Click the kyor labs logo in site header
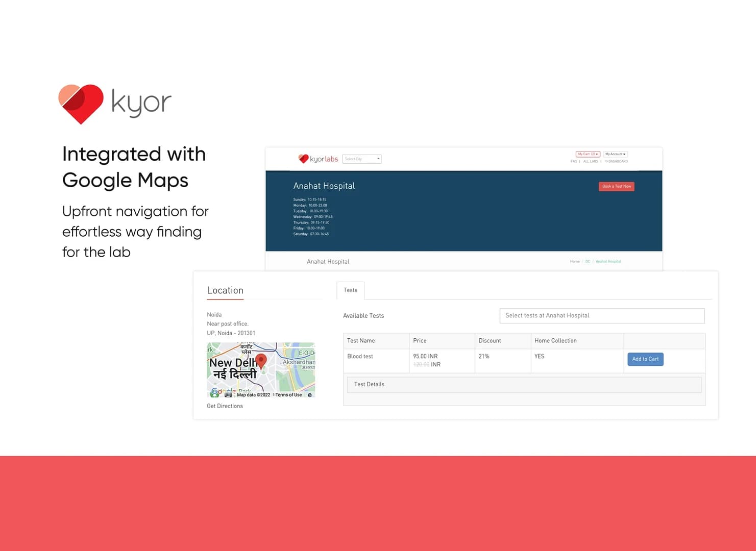This screenshot has height=551, width=756. click(318, 159)
